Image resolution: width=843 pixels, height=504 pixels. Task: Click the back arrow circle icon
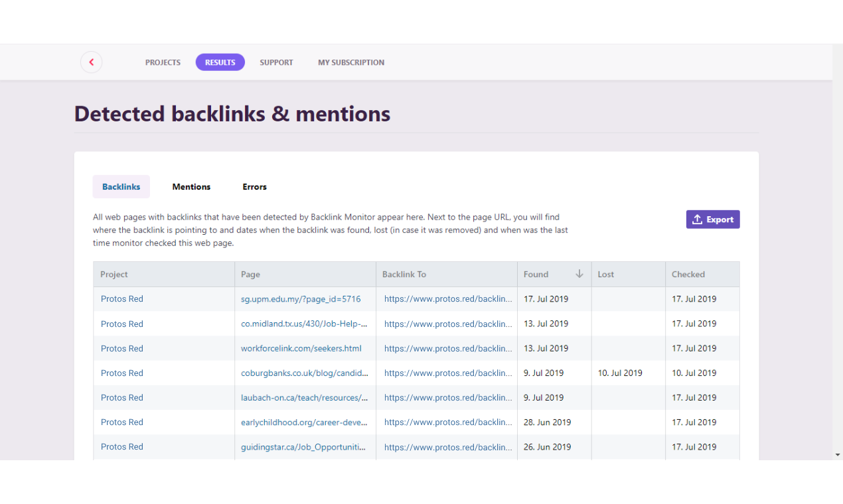tap(91, 62)
